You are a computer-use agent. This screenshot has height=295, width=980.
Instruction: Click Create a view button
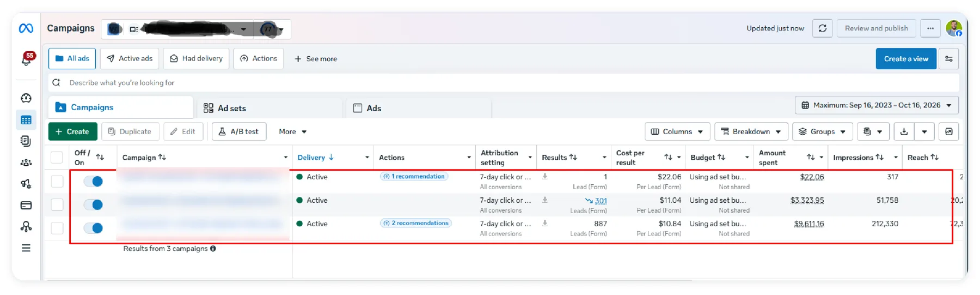906,59
